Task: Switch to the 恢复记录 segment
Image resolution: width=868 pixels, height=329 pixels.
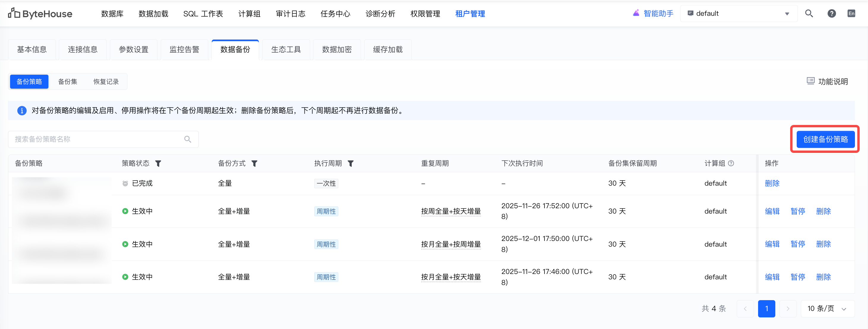Action: coord(106,82)
